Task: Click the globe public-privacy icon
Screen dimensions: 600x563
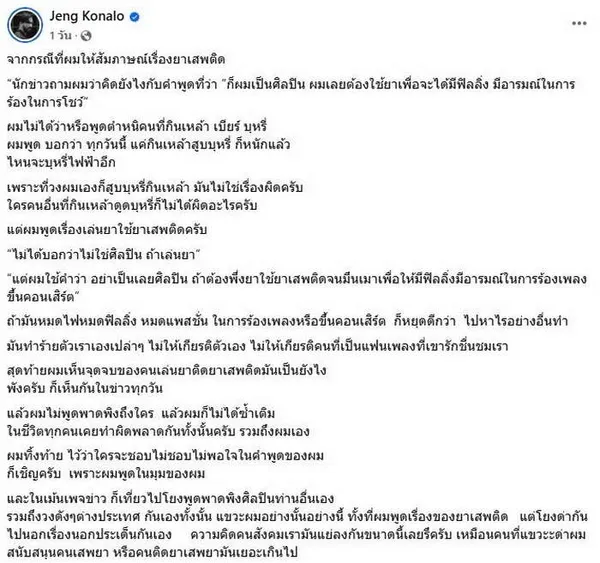Action: pyautogui.click(x=86, y=36)
